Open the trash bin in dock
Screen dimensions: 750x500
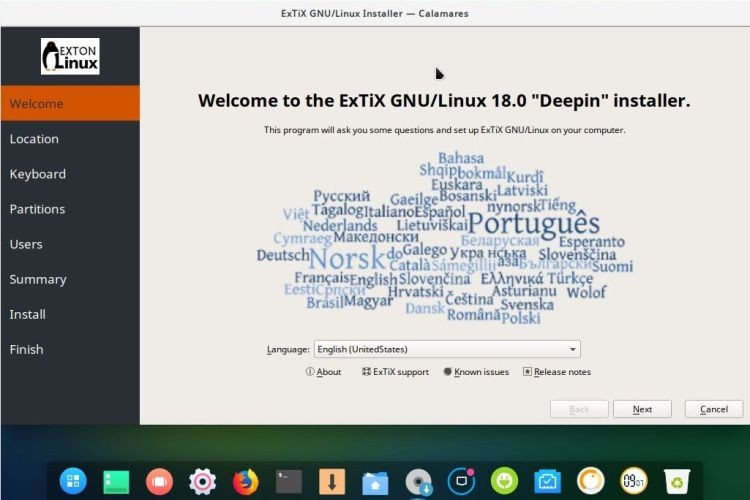[x=677, y=481]
